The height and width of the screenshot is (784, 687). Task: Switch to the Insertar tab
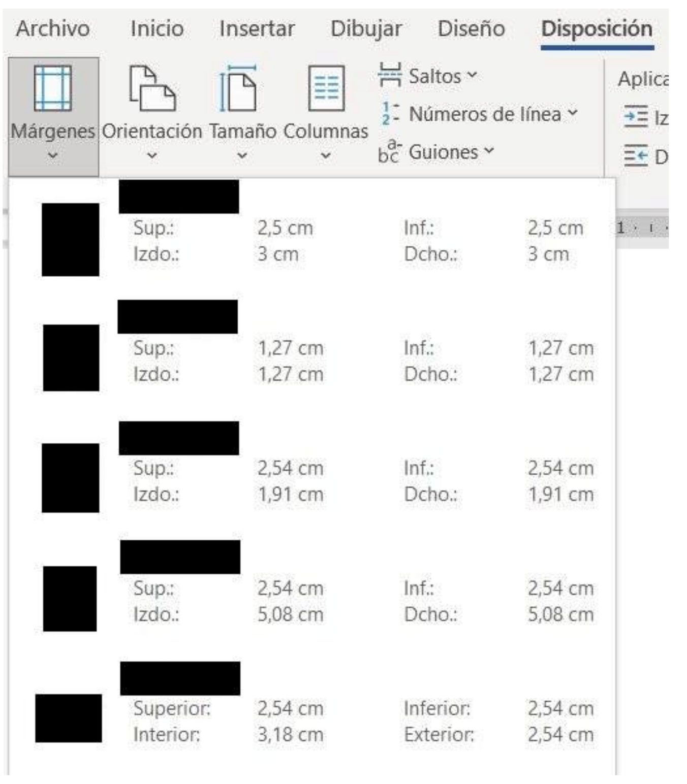[257, 28]
